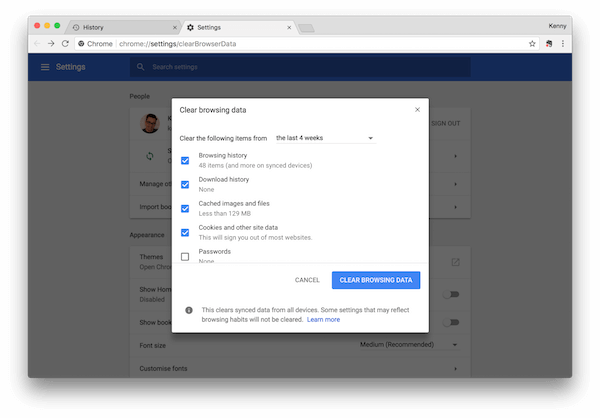Expand the Customise fonts row

(x=300, y=368)
